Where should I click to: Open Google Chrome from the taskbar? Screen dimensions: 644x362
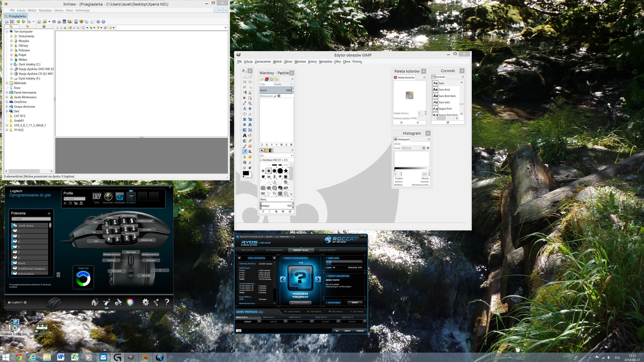19,357
